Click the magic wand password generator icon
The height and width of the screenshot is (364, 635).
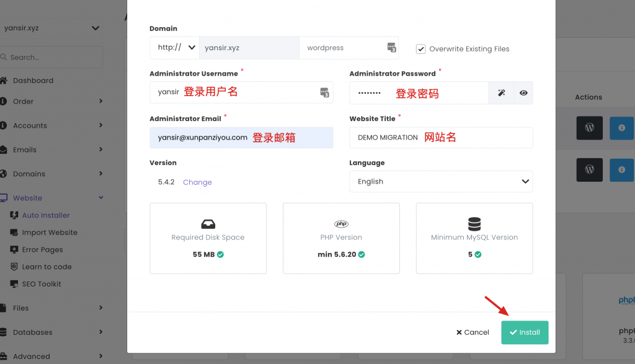[x=501, y=93]
